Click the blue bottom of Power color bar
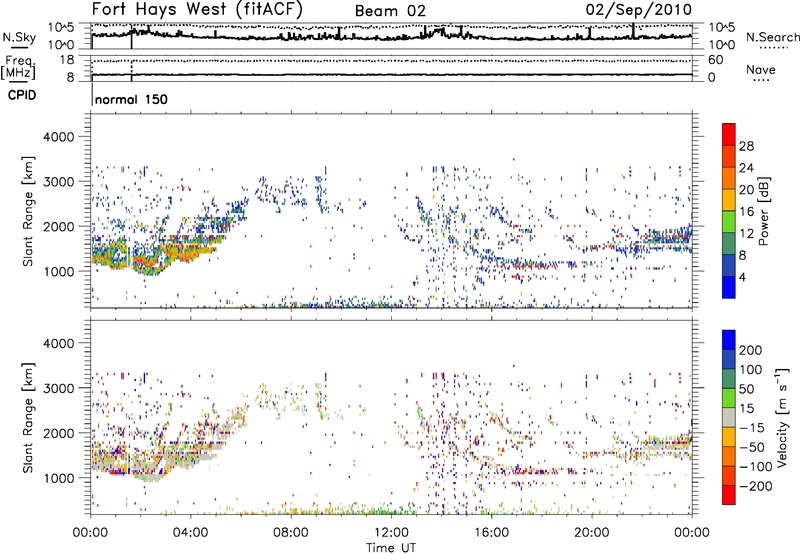The image size is (800, 554). pyautogui.click(x=729, y=287)
